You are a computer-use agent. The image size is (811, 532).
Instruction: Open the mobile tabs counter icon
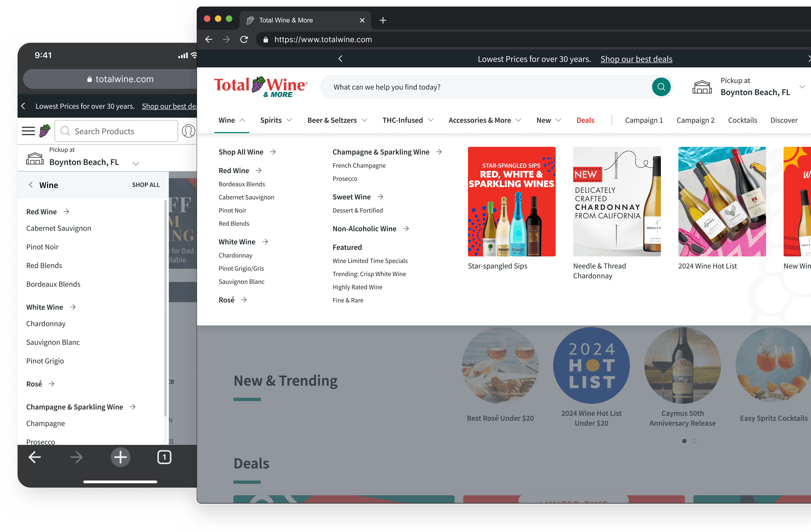pos(164,457)
